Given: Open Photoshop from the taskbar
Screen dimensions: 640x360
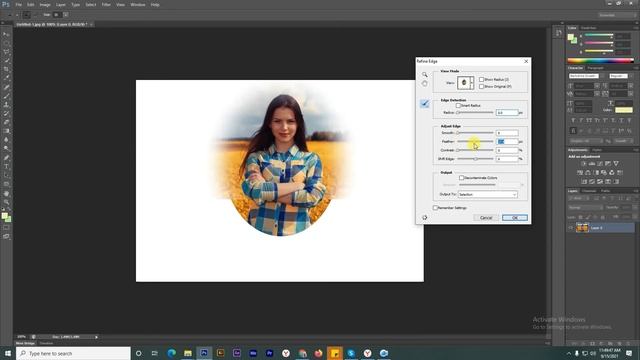Looking at the screenshot, I should 204,353.
